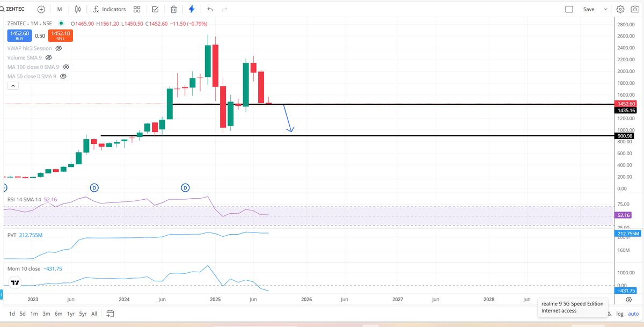Click the orange 1452.10 SELL button

(x=60, y=35)
